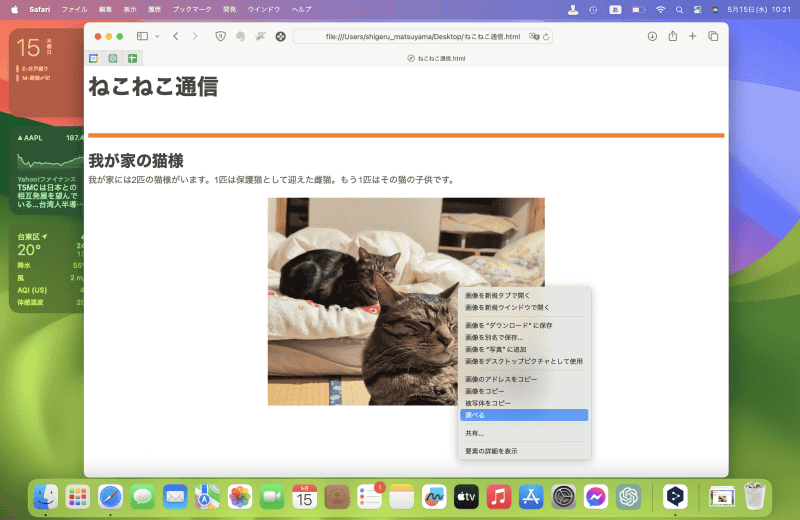The image size is (800, 520).
Task: Open the ブックマーク menu
Action: 192,9
